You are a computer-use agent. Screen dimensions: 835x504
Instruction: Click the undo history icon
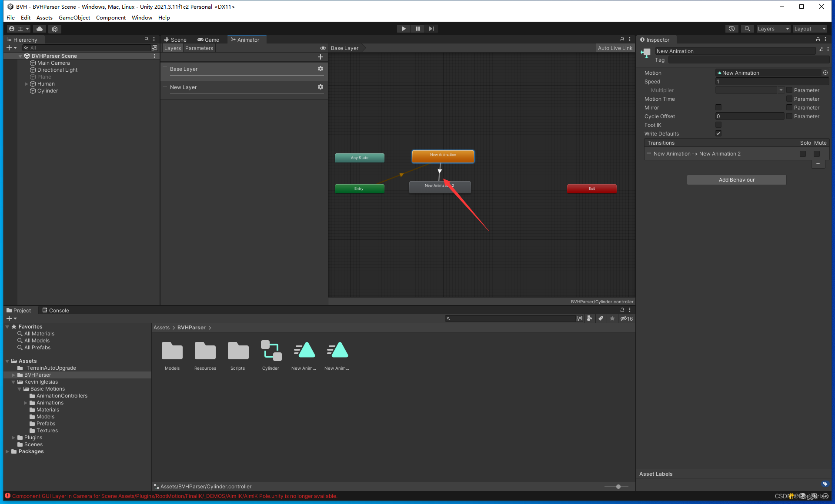pos(732,29)
